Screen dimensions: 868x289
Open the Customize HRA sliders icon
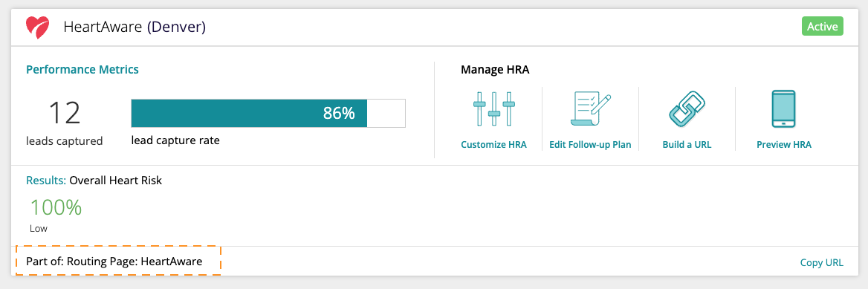493,109
